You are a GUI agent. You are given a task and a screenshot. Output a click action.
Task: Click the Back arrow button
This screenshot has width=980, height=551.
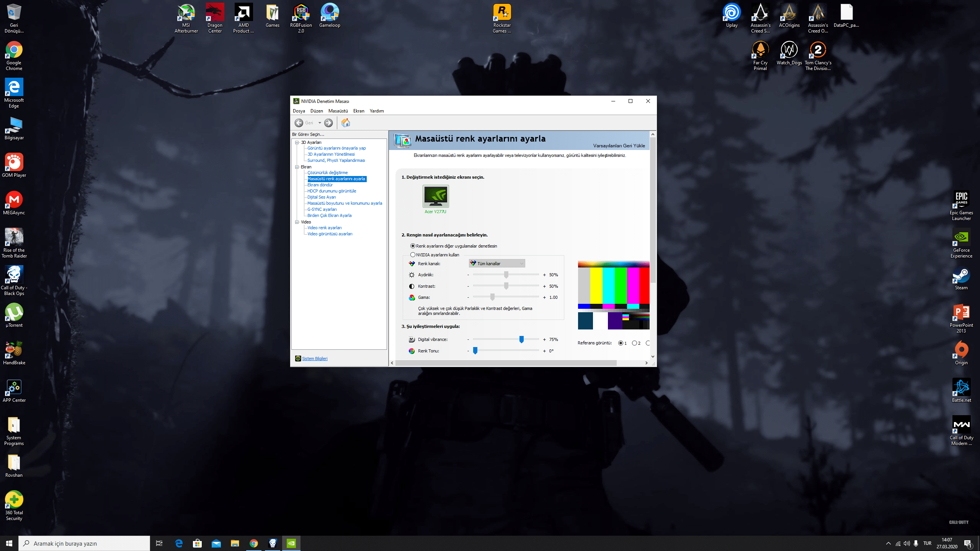(x=299, y=123)
